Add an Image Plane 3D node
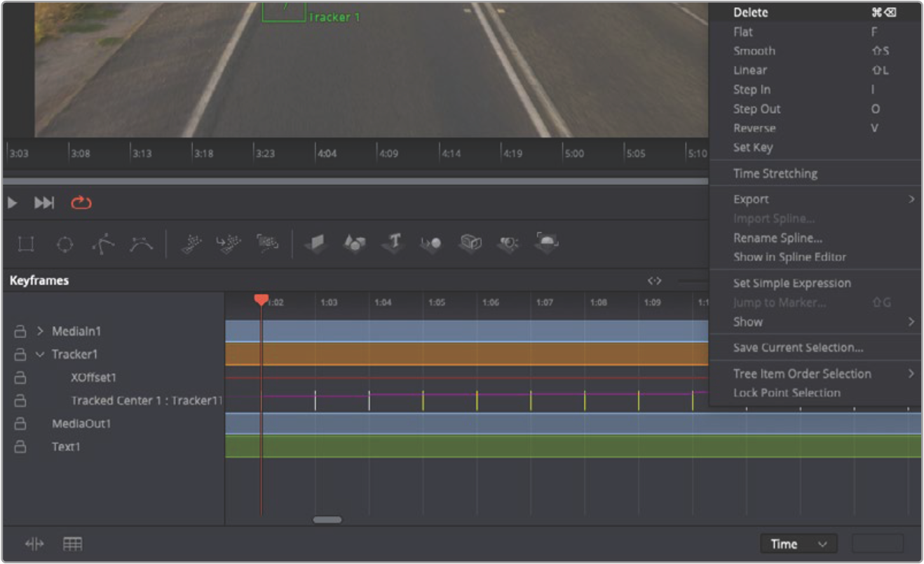Image resolution: width=924 pixels, height=564 pixels. (317, 243)
